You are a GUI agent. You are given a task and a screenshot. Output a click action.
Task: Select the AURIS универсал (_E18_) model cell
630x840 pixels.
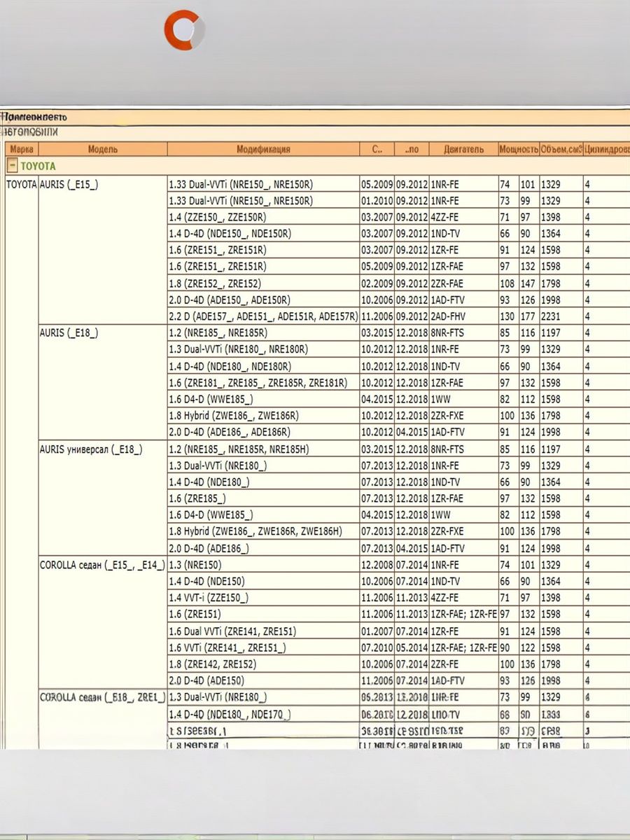tap(91, 449)
